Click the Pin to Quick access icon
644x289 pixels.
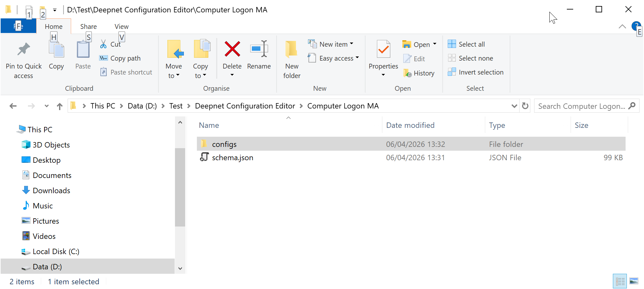[23, 49]
